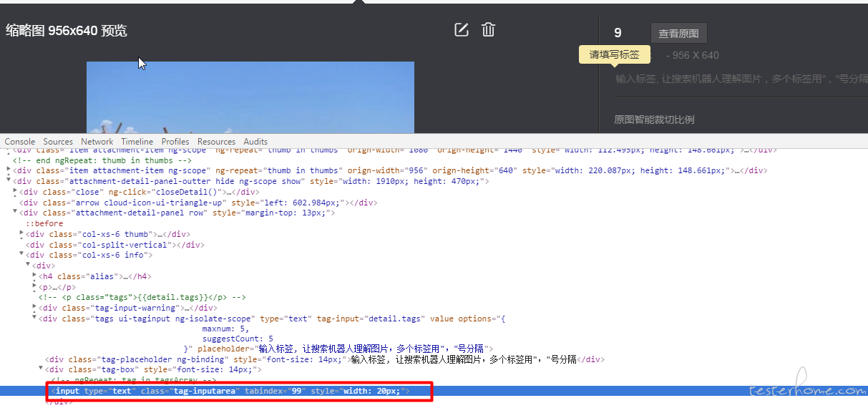Screen dimensions: 868x408
Task: Click the suggestCount: 5 option line
Action: [x=238, y=339]
